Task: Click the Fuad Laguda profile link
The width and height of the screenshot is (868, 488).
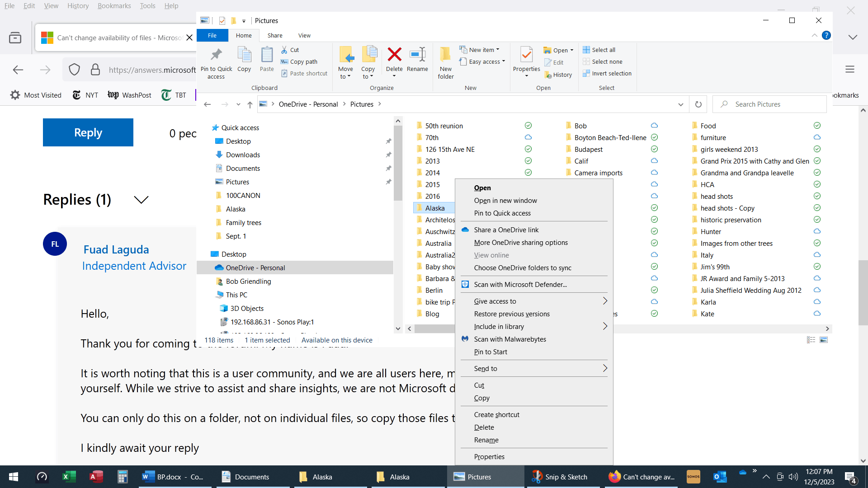Action: pos(116,249)
